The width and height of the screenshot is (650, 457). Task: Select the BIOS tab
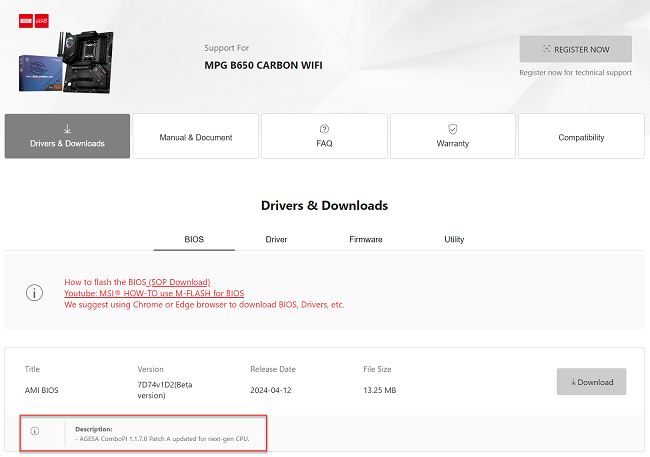(x=194, y=240)
